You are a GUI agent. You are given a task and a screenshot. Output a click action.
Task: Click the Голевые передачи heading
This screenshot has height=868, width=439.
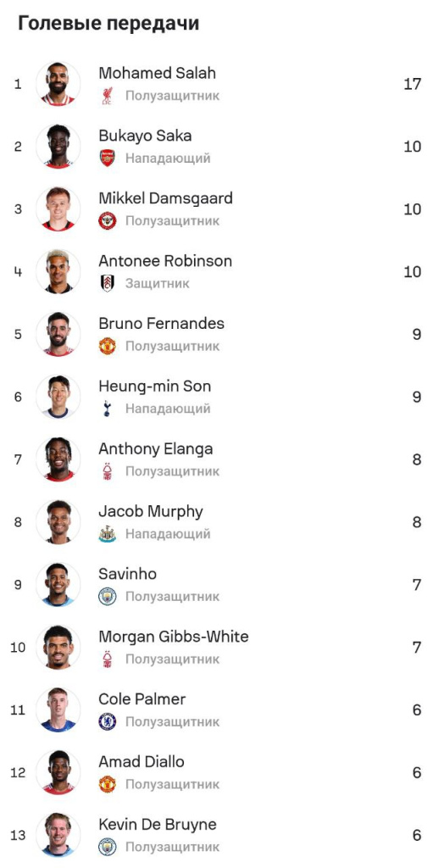(108, 24)
